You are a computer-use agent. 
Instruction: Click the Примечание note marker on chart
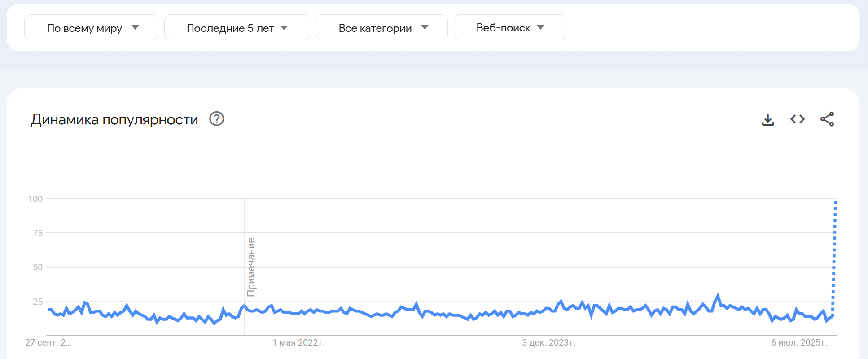tap(251, 267)
